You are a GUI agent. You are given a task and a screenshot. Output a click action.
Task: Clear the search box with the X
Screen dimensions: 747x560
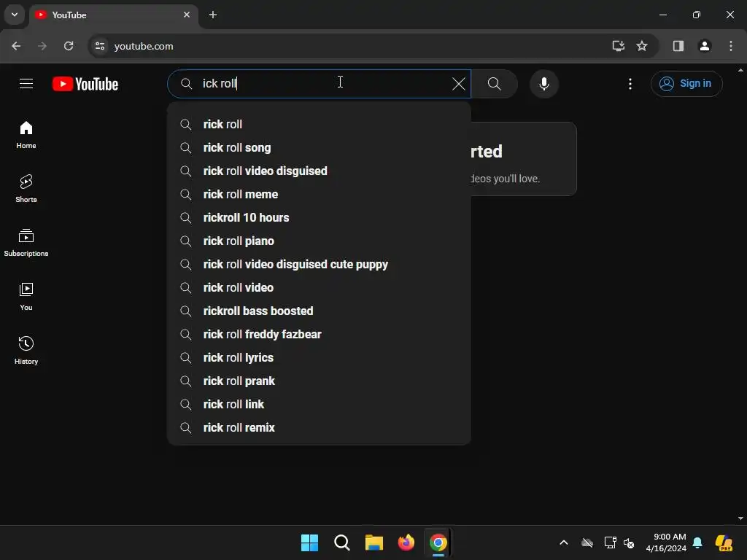click(458, 84)
